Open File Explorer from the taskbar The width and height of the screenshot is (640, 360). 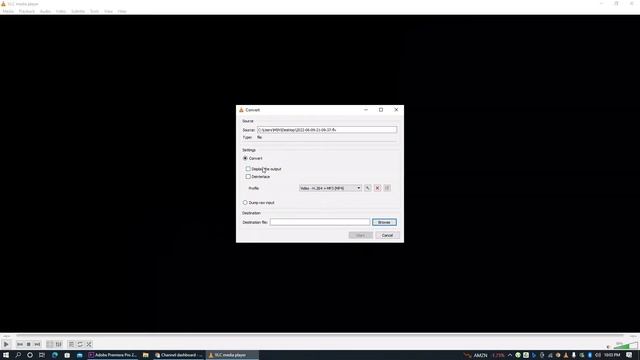146,355
